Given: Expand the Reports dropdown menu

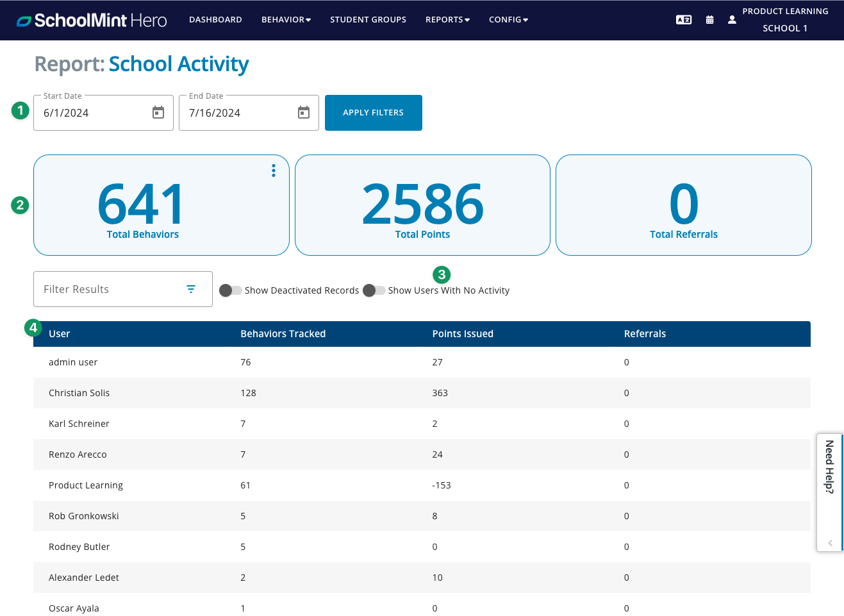Looking at the screenshot, I should click(447, 20).
